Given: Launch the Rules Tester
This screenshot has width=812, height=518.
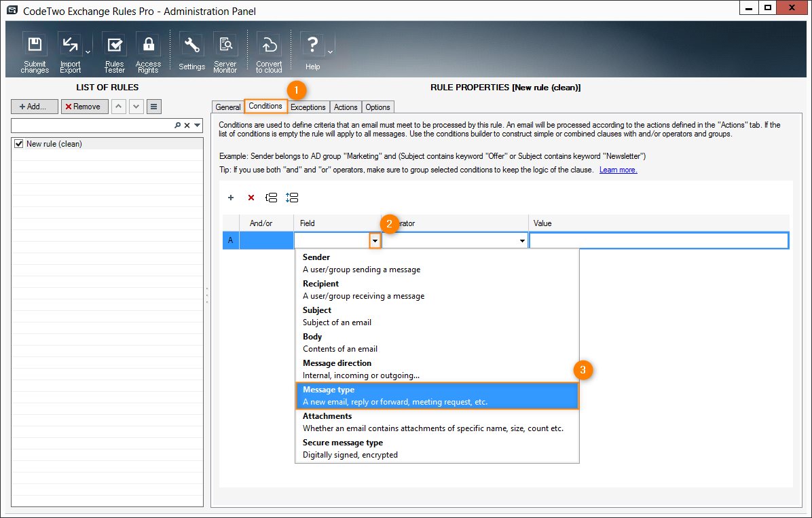Looking at the screenshot, I should [x=115, y=53].
